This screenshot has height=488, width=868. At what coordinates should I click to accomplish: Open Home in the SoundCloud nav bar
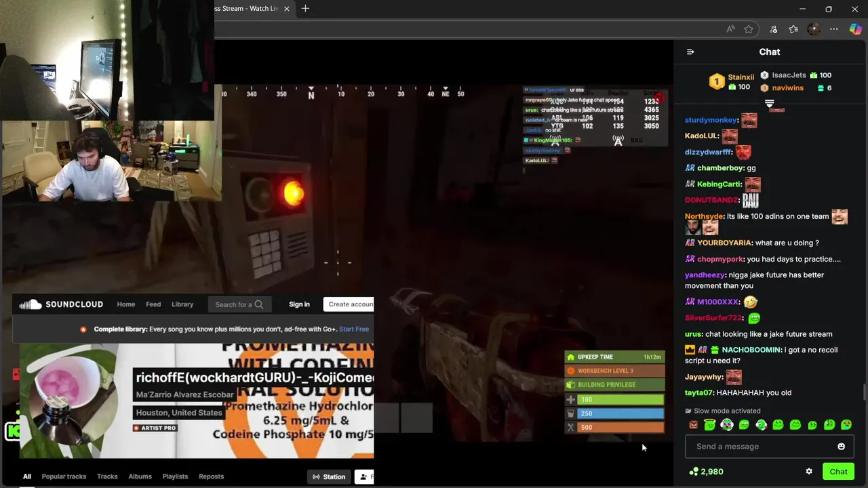point(126,304)
